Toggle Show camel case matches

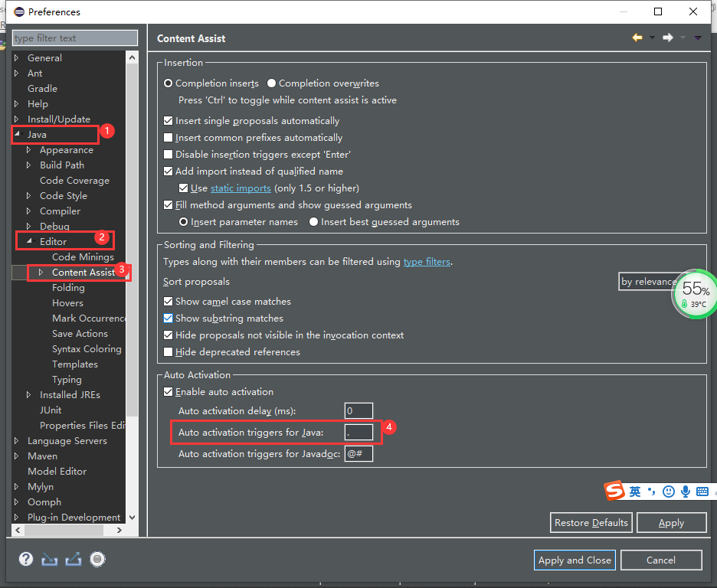[x=169, y=302]
